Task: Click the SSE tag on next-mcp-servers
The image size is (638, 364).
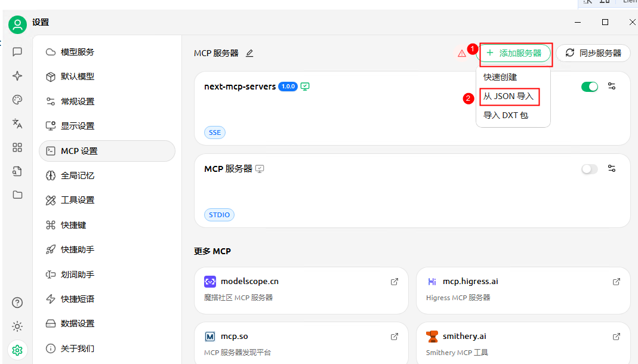Action: tap(215, 132)
